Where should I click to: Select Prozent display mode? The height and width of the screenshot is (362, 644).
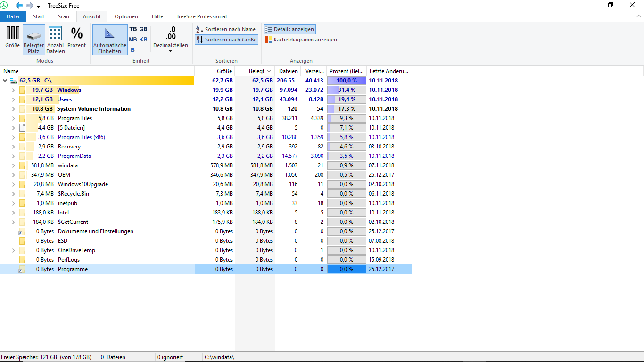tap(76, 38)
